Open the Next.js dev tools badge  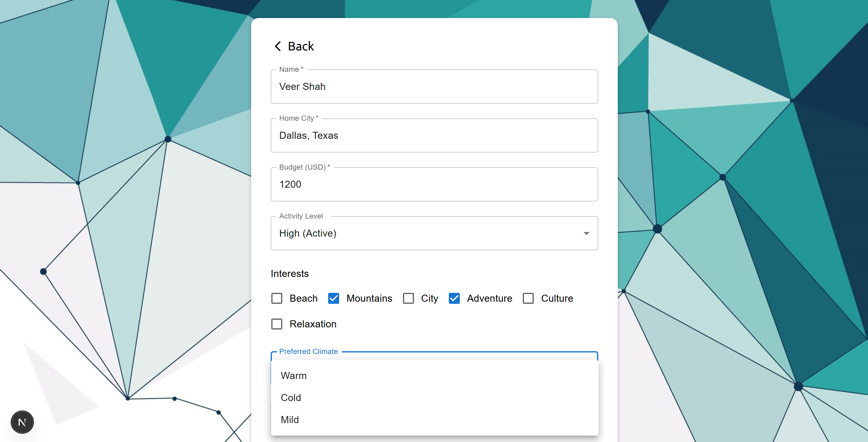pyautogui.click(x=22, y=422)
